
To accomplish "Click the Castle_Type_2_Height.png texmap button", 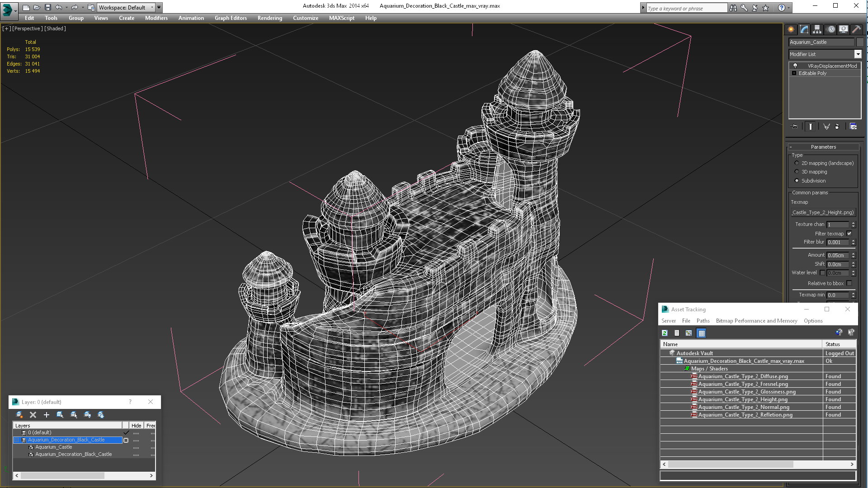I will [x=823, y=212].
